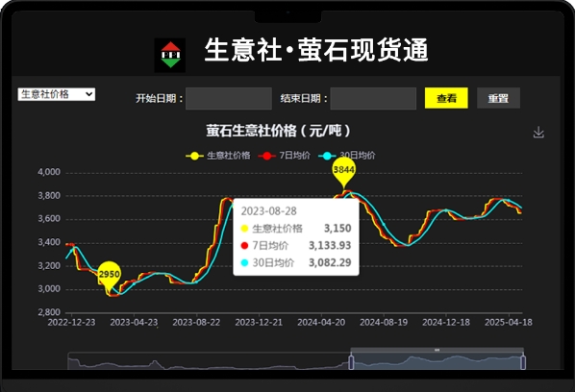Click the PPI red-green logo
The image size is (575, 392).
170,56
